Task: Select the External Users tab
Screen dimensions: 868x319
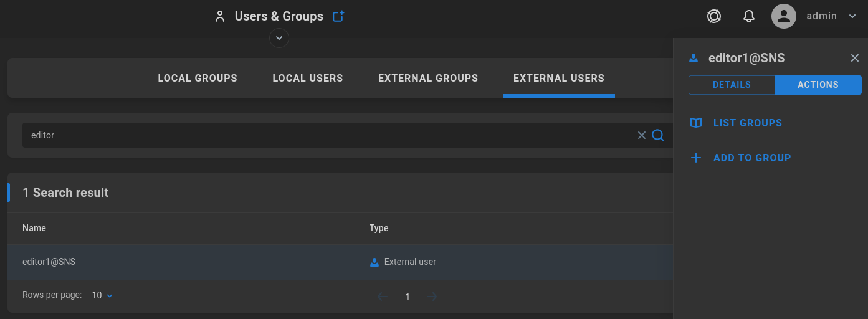Action: click(x=559, y=79)
